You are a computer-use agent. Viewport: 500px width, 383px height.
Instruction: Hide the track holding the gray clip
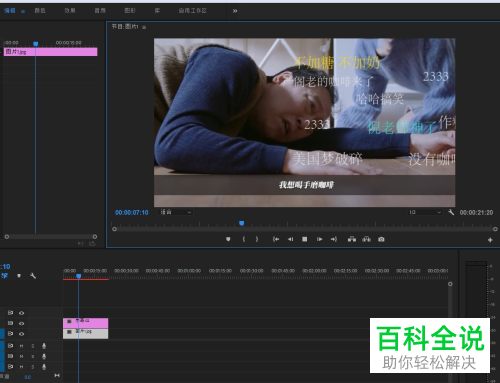[x=21, y=334]
